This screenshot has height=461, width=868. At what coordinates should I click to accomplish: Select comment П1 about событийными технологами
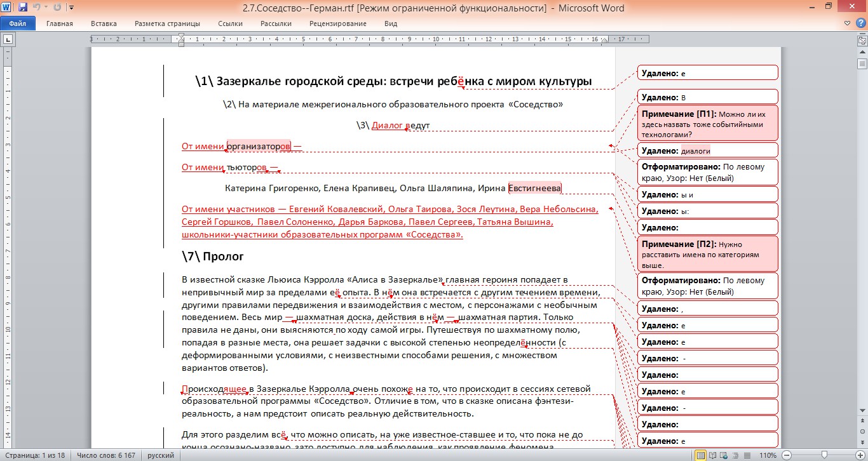tap(708, 123)
